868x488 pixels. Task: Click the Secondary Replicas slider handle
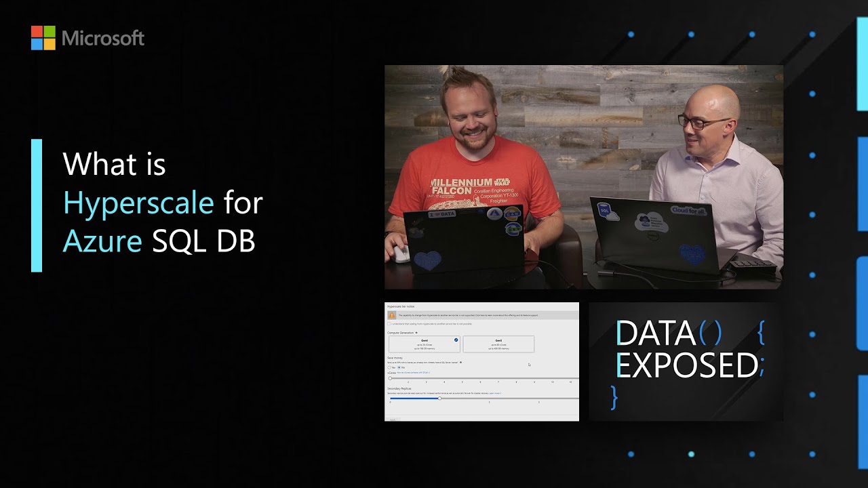click(439, 399)
